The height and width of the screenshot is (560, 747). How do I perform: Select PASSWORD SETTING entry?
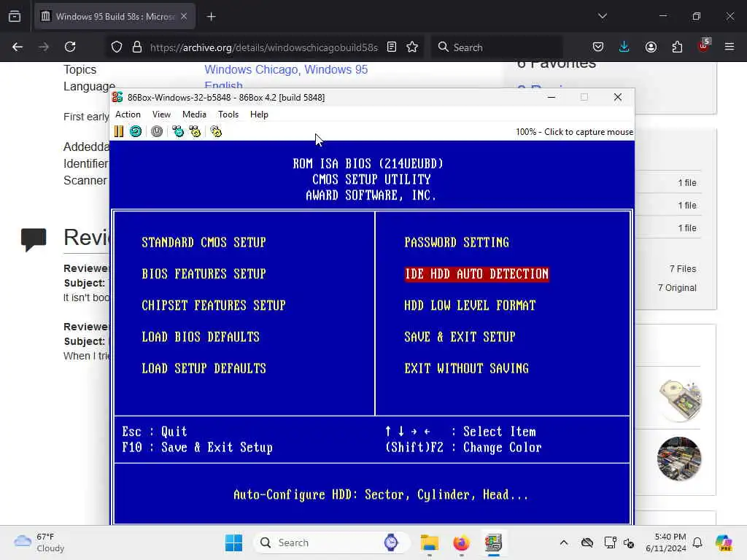tap(457, 242)
